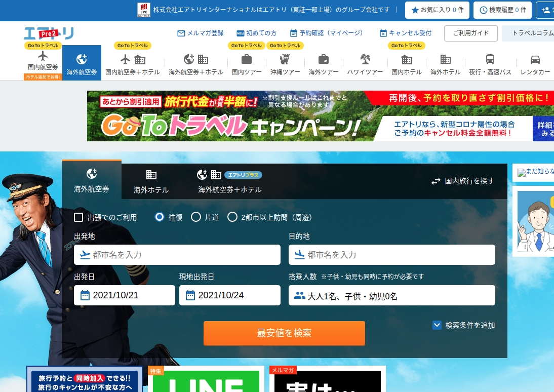This screenshot has height=392, width=554.
Task: Click the suitcase icon above 国内ツアー
Action: coord(247,59)
